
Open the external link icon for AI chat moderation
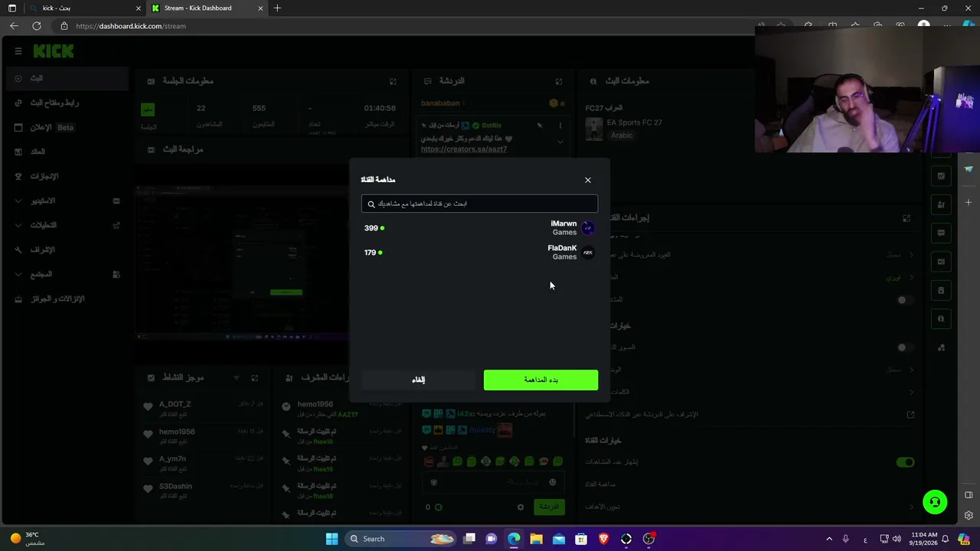[x=910, y=415]
